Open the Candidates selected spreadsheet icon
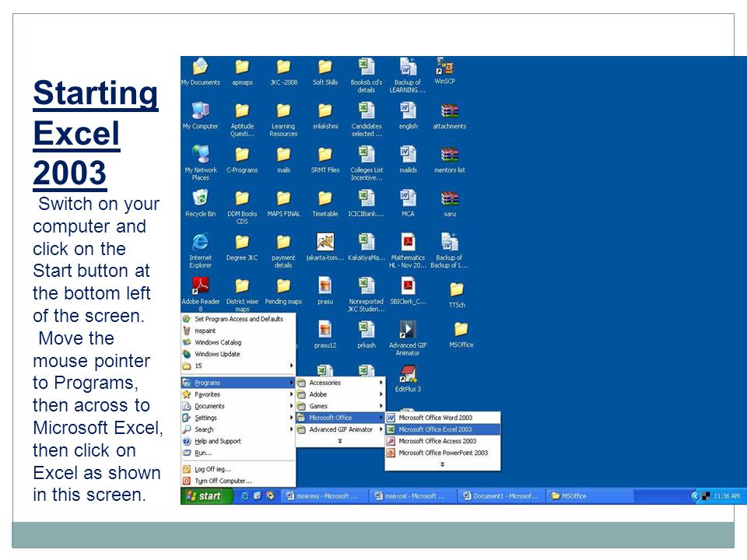This screenshot has width=747, height=560. [x=366, y=118]
